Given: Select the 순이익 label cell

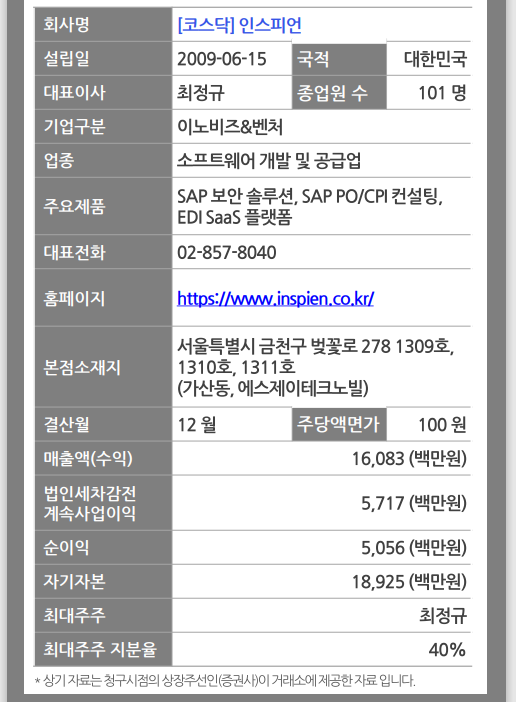Looking at the screenshot, I should tap(103, 548).
